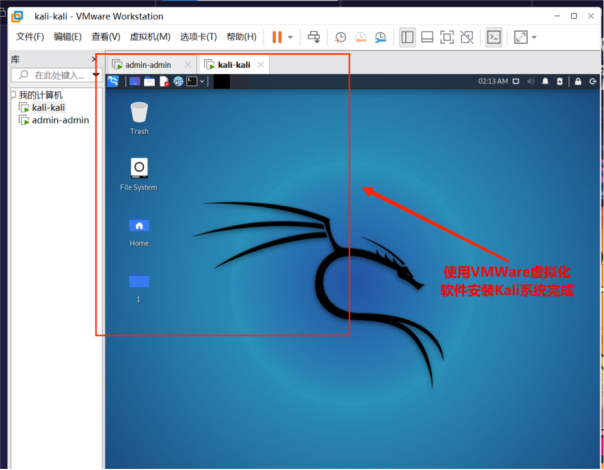Click the show desktop panel icon
The width and height of the screenshot is (604, 470).
coord(135,81)
